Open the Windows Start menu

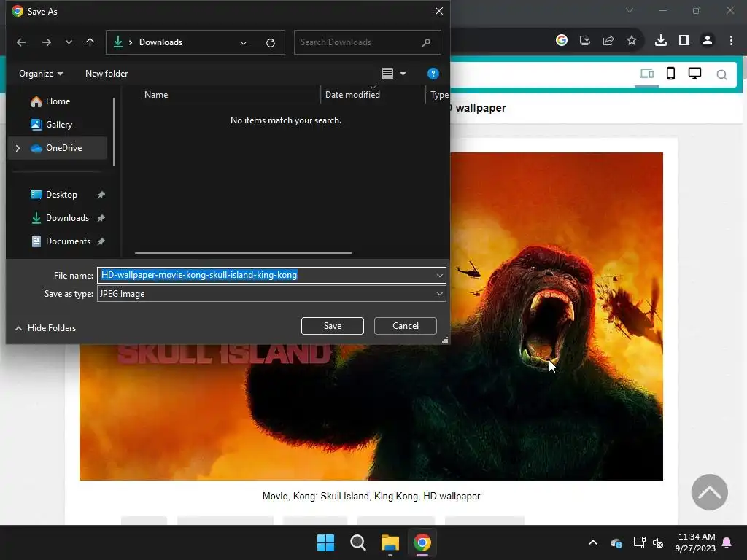tap(326, 542)
